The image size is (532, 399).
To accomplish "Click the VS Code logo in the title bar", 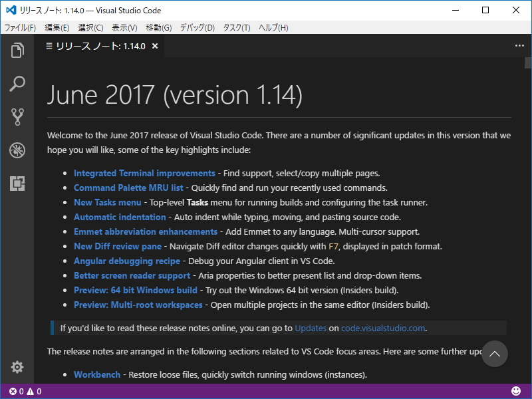I will pos(11,10).
